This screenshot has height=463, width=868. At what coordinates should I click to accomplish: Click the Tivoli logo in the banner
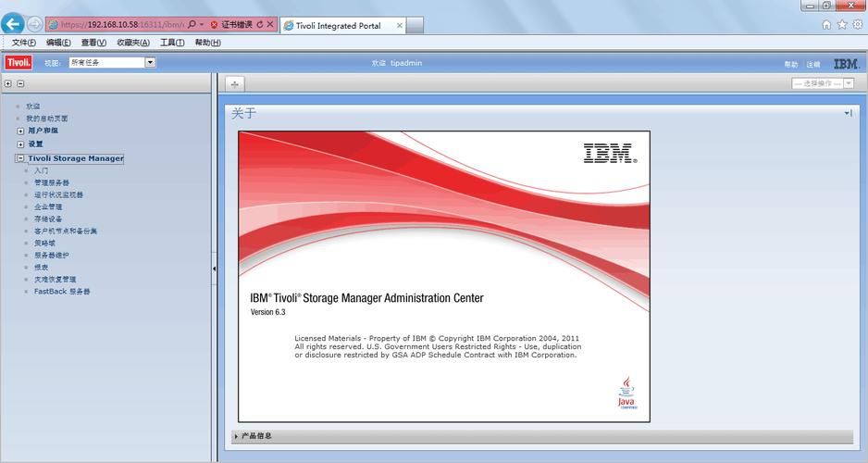(19, 63)
